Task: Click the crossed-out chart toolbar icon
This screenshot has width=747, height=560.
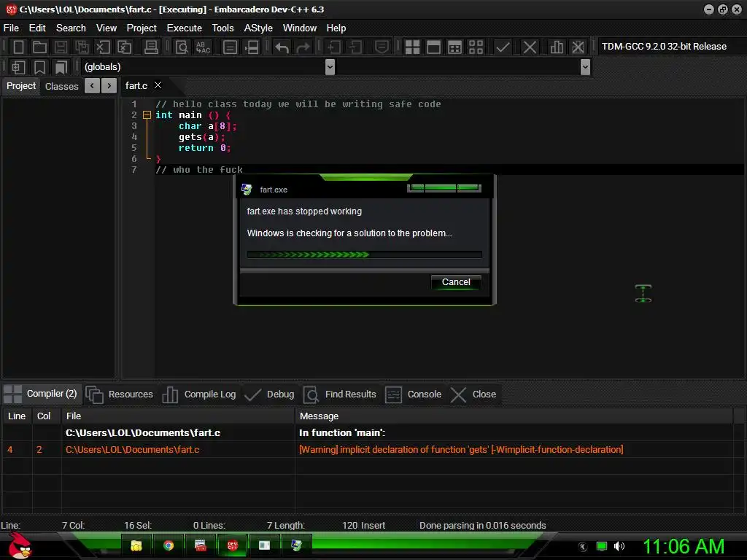Action: 578,47
